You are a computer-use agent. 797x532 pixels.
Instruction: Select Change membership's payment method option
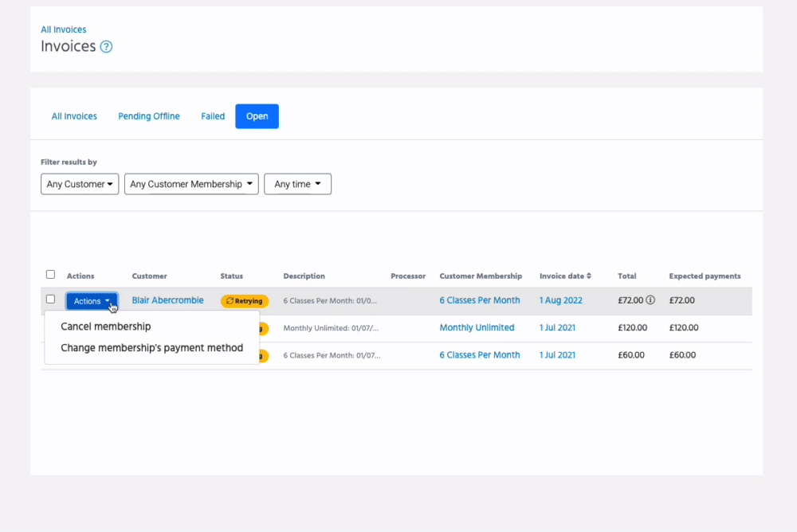[151, 347]
